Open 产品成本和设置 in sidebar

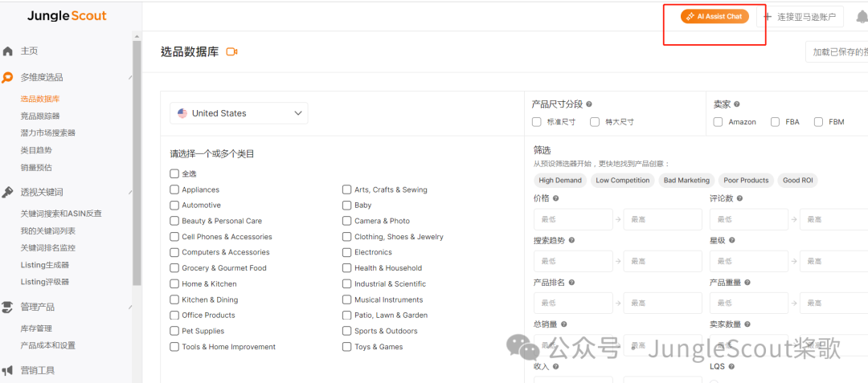point(47,345)
